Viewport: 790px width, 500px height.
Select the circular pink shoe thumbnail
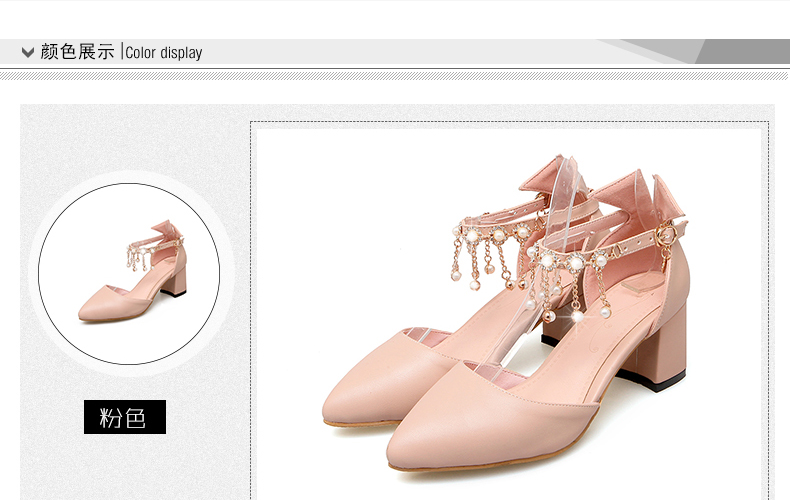pos(128,273)
